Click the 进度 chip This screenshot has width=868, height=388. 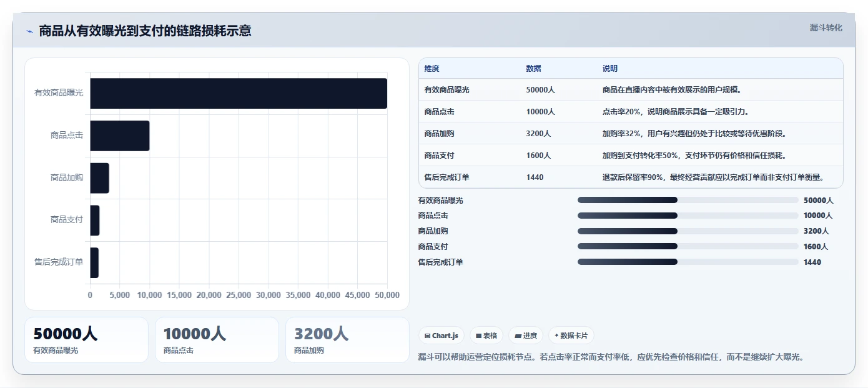point(526,336)
